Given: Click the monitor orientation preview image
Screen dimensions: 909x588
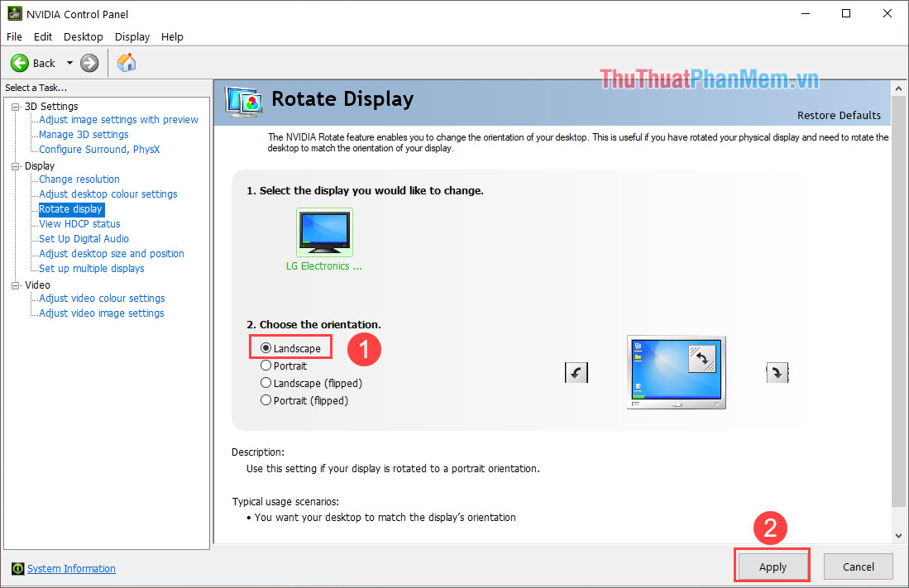Looking at the screenshot, I should [x=676, y=372].
